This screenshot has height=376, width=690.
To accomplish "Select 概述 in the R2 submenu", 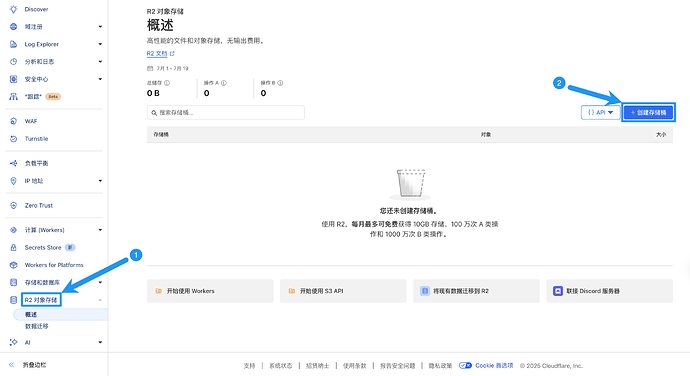I will coord(31,314).
